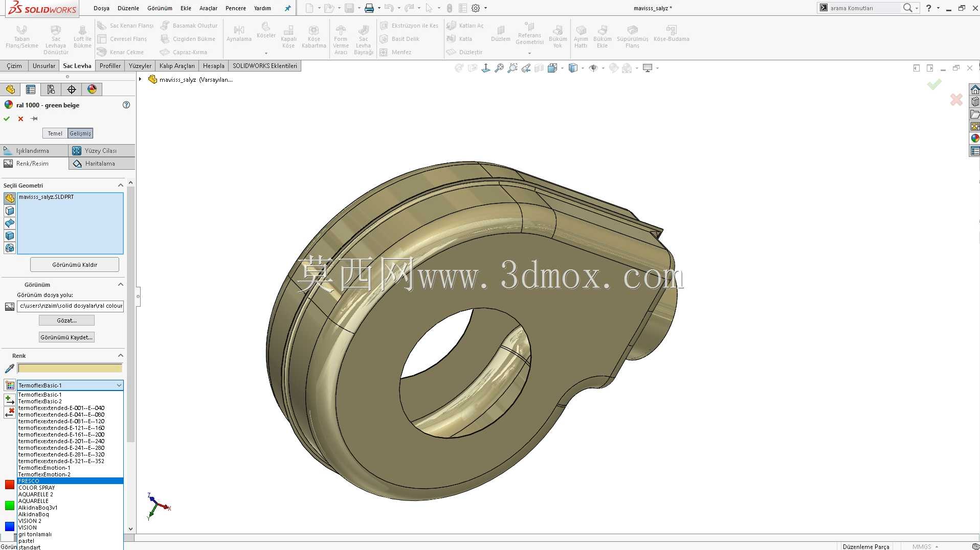Remove selected swatch color

tap(9, 413)
